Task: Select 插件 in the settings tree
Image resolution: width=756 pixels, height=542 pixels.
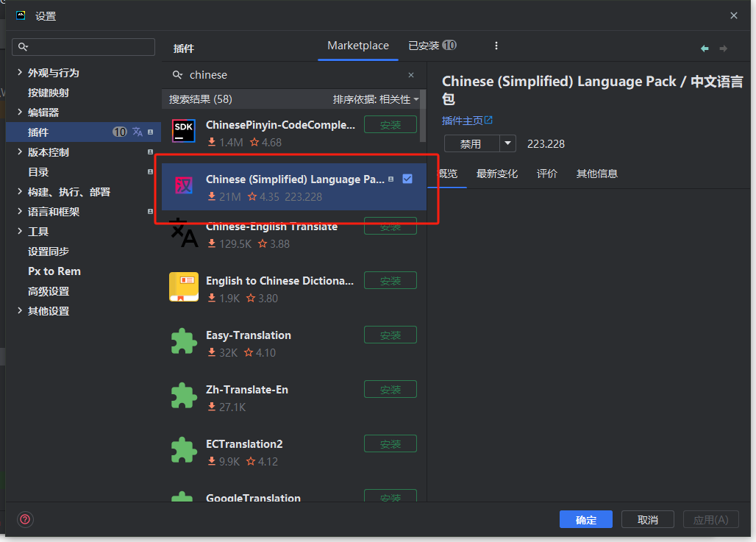Action: tap(83, 132)
